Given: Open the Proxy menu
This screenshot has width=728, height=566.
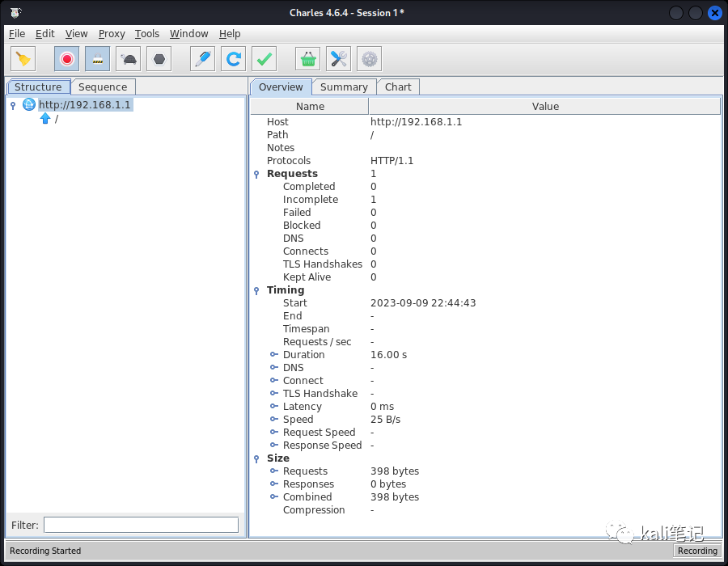Looking at the screenshot, I should [112, 34].
